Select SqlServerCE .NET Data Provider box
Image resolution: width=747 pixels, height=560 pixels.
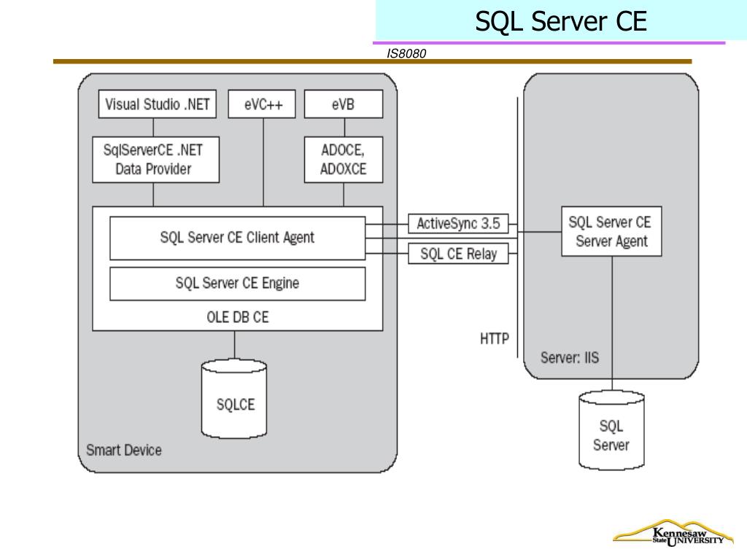156,160
